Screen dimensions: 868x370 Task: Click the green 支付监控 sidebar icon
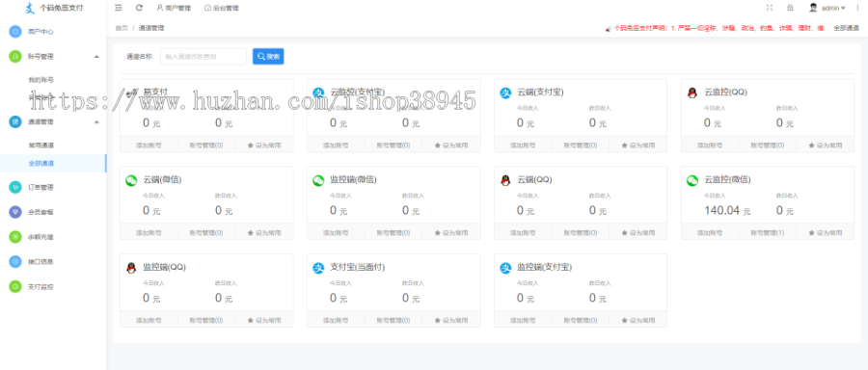[15, 286]
